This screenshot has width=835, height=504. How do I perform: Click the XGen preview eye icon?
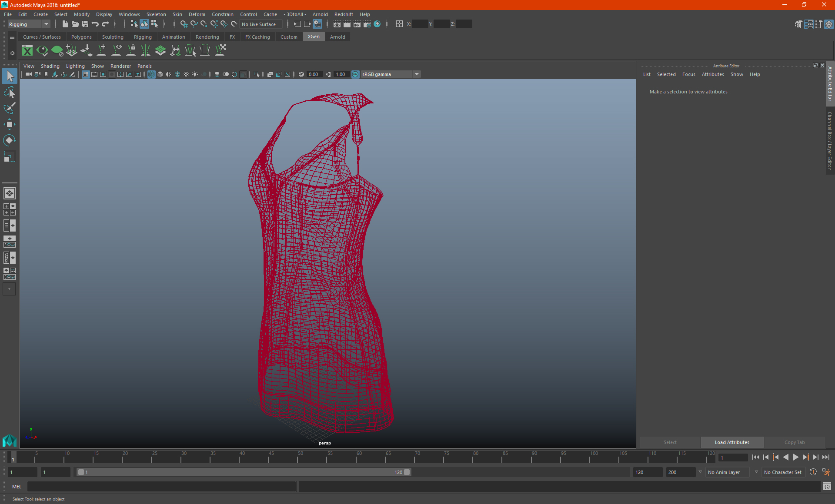[42, 51]
